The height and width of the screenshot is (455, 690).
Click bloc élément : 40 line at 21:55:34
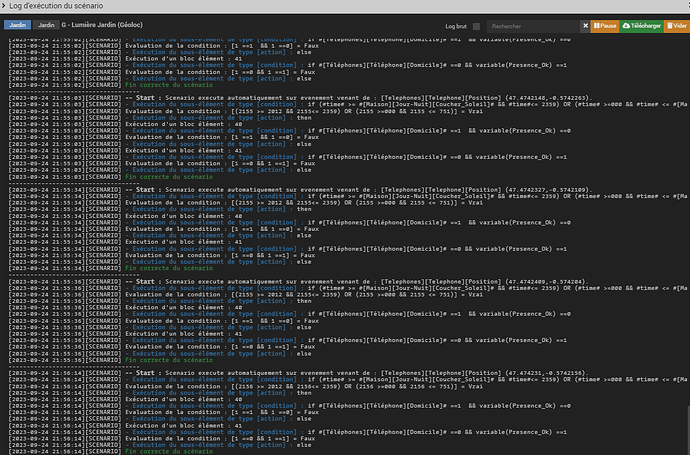[x=125, y=216]
